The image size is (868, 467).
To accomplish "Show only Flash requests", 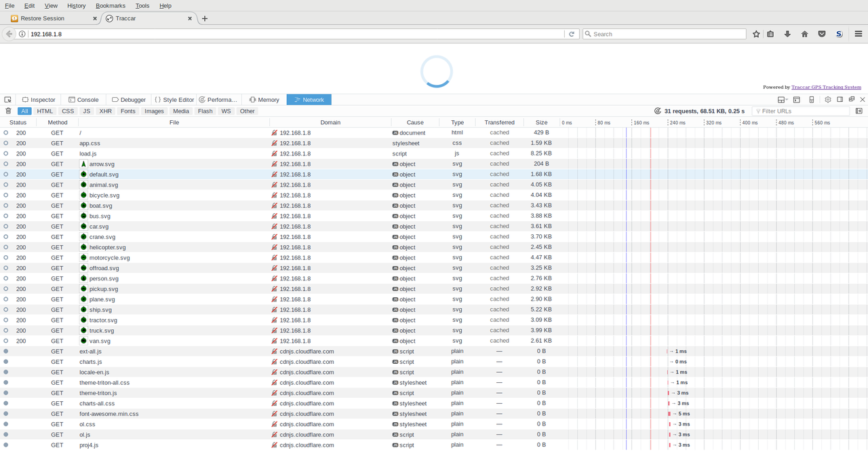I will click(205, 111).
